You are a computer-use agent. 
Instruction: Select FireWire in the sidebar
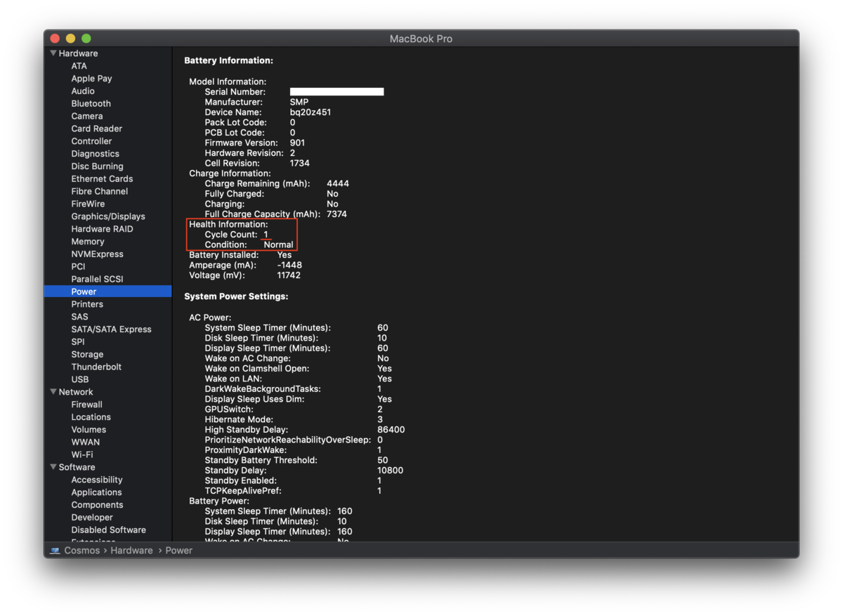tap(88, 204)
